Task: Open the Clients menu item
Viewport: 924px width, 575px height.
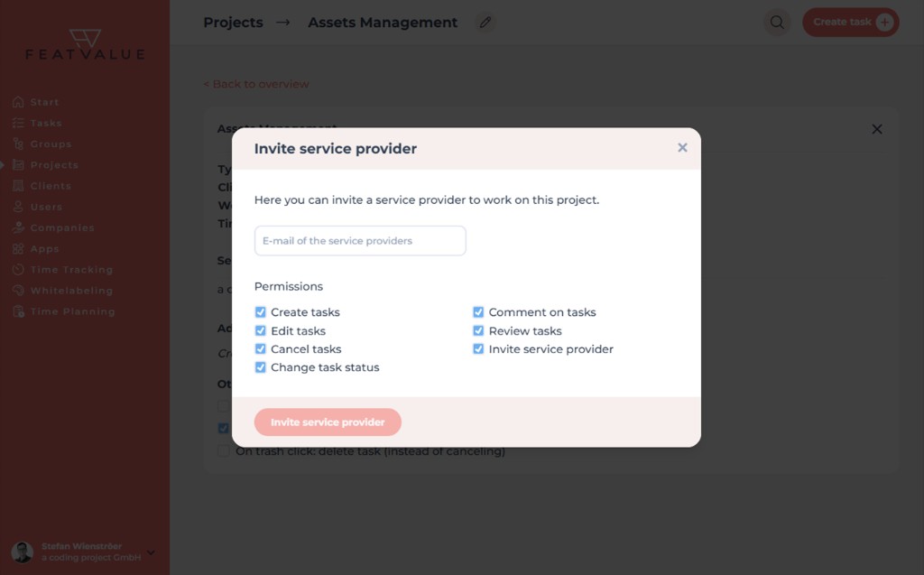Action: pyautogui.click(x=51, y=186)
